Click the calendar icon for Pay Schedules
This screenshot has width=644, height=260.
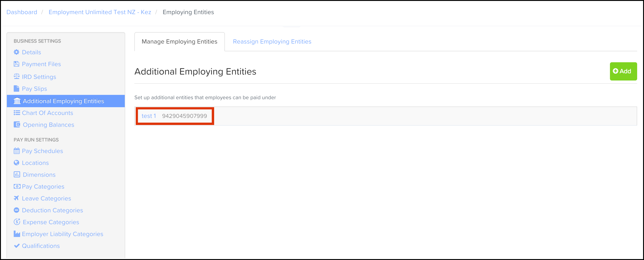click(16, 151)
